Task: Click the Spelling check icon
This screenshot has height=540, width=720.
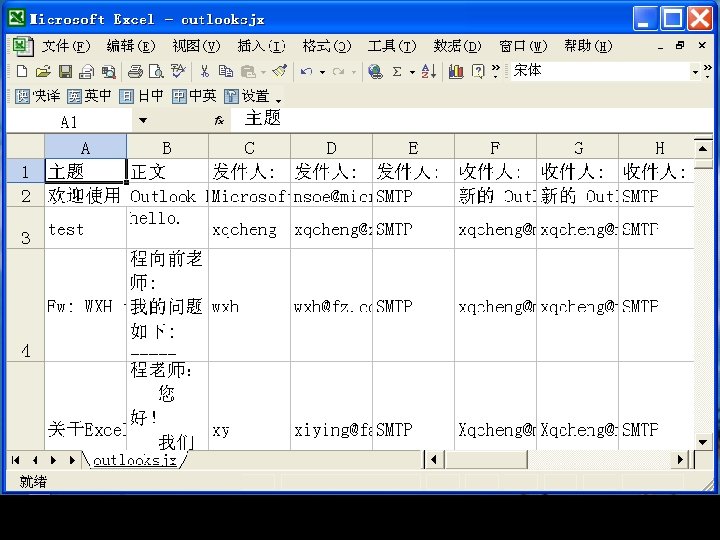Action: click(178, 71)
